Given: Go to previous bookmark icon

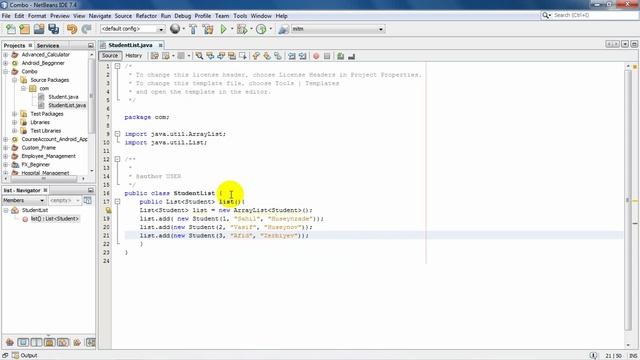Looking at the screenshot, I should point(256,56).
